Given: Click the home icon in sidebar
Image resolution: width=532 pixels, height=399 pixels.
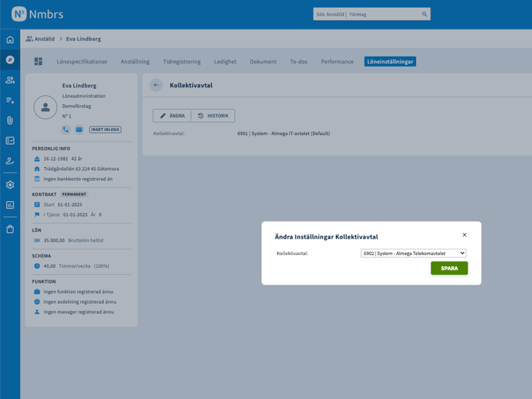Looking at the screenshot, I should click(x=10, y=40).
